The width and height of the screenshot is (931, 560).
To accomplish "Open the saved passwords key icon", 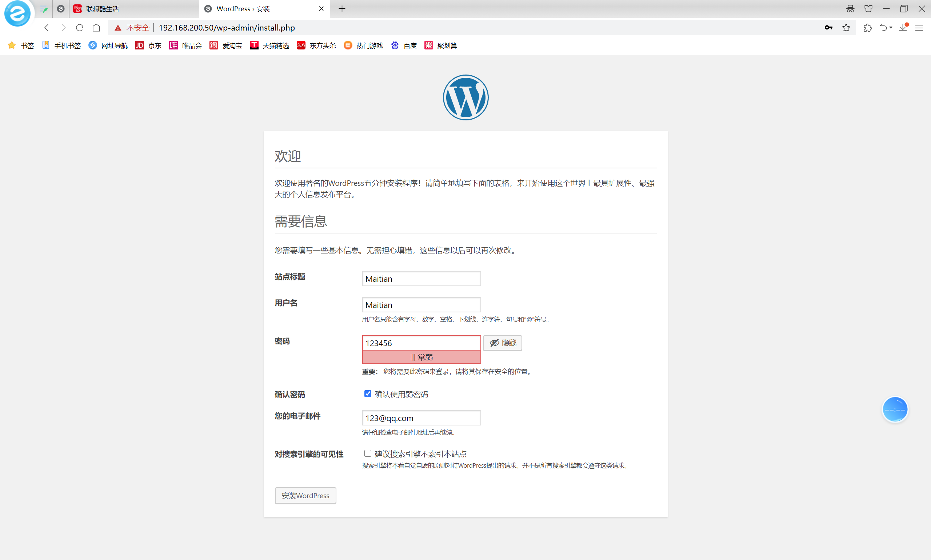I will [828, 28].
